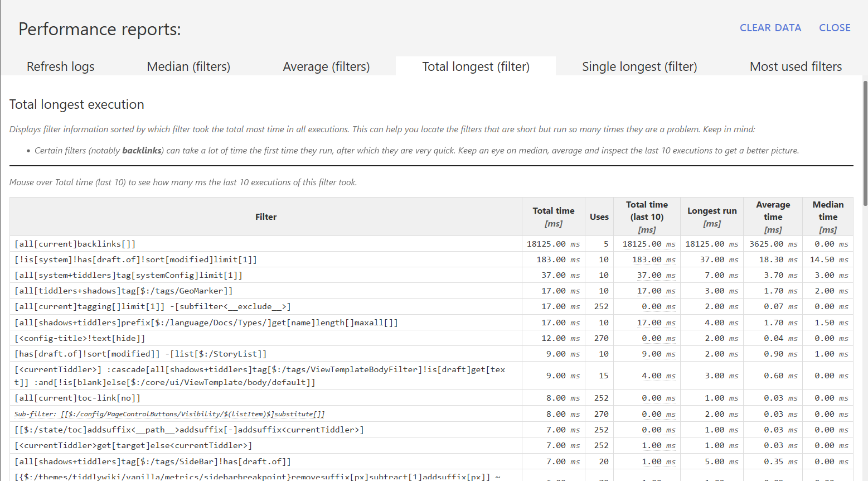Click the CLEAR DATA button
Screen dimensions: 868x481
(x=770, y=28)
